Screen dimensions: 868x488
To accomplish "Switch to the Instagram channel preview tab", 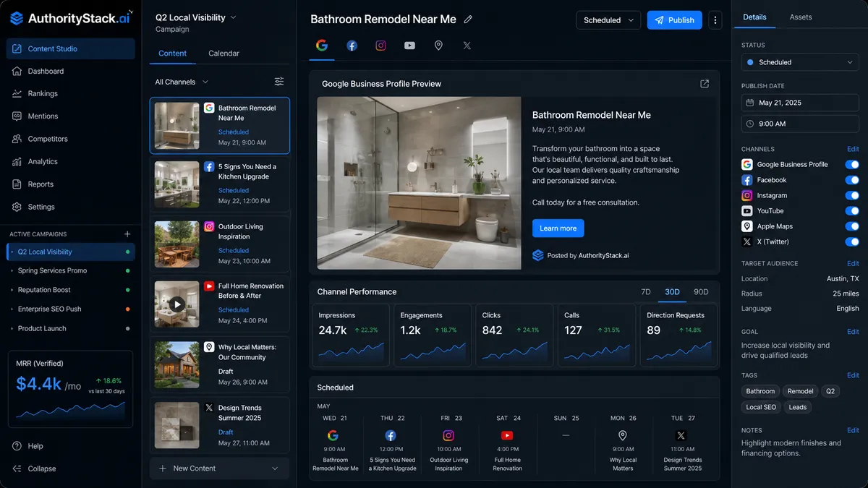I will [380, 46].
